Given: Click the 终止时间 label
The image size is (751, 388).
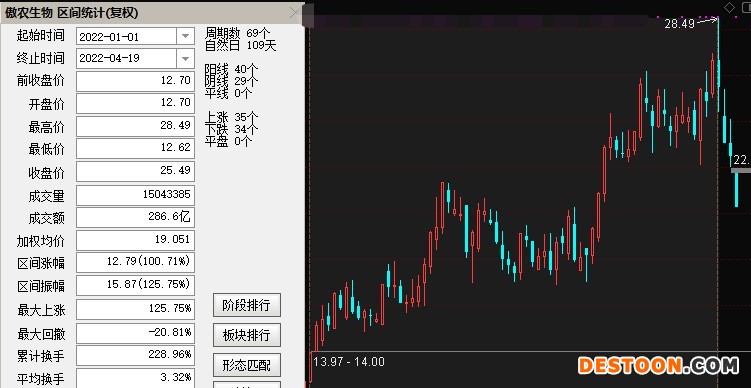Looking at the screenshot, I should point(40,58).
